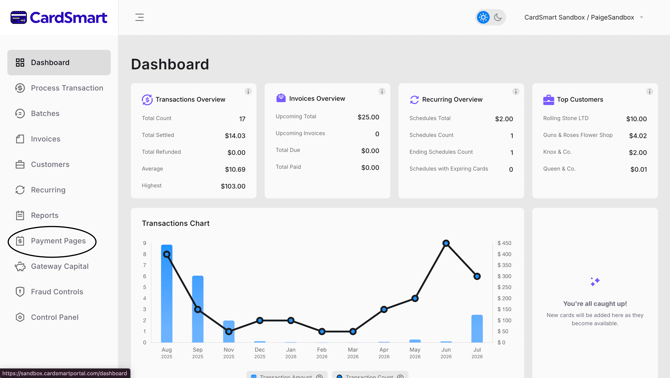Screen dimensions: 670x378
Task: Open Recurring section
Action: (59, 190)
